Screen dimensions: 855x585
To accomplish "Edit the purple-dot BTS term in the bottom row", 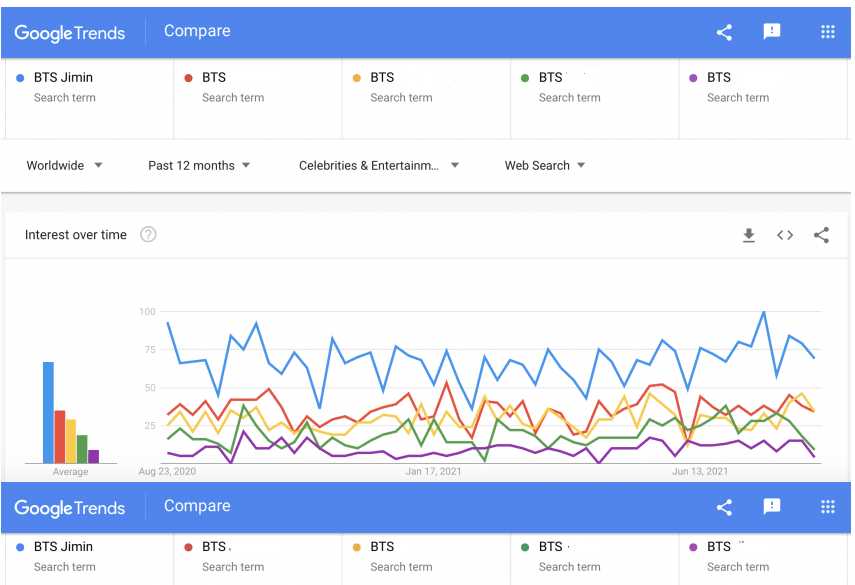I will pos(763,560).
